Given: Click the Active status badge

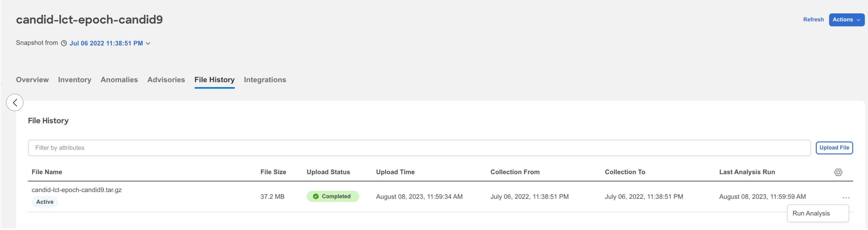Looking at the screenshot, I should click(x=45, y=202).
